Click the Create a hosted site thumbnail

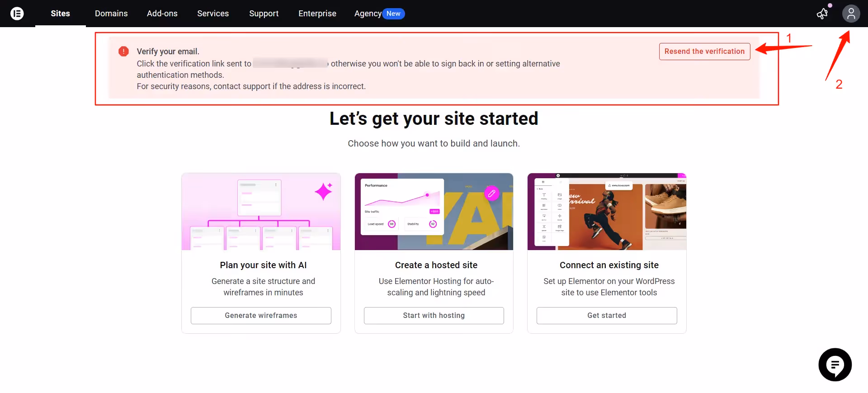pyautogui.click(x=434, y=212)
